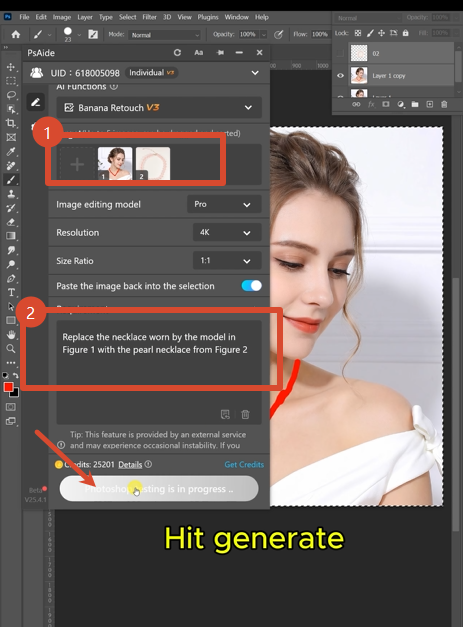Expand the UID account chevron
This screenshot has width=463, height=627.
(255, 73)
